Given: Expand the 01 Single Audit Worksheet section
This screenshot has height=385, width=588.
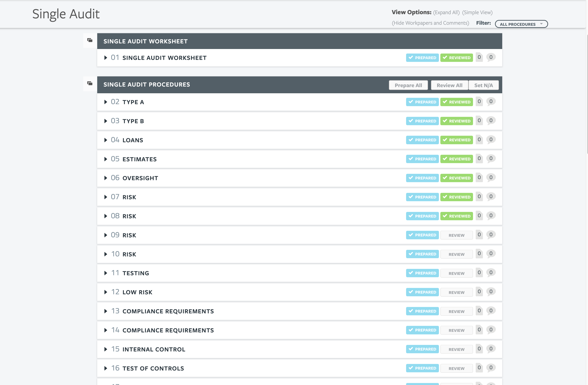Looking at the screenshot, I should point(106,58).
